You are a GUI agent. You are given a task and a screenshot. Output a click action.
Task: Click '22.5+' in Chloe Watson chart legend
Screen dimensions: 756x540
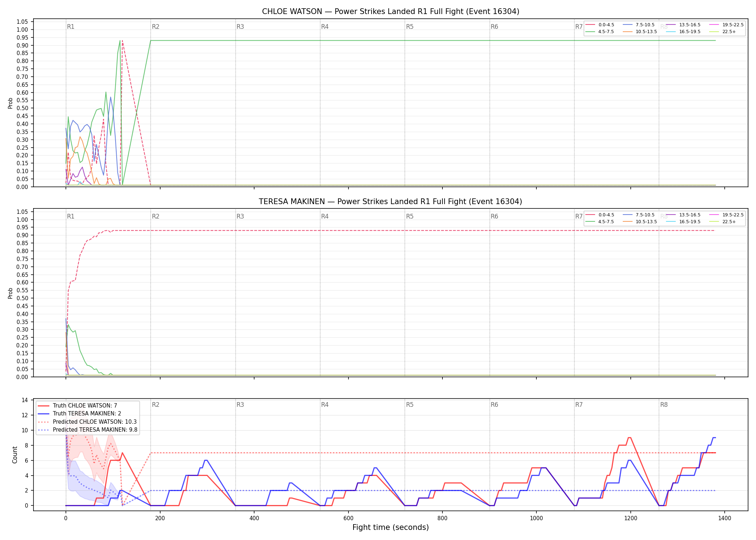[729, 32]
